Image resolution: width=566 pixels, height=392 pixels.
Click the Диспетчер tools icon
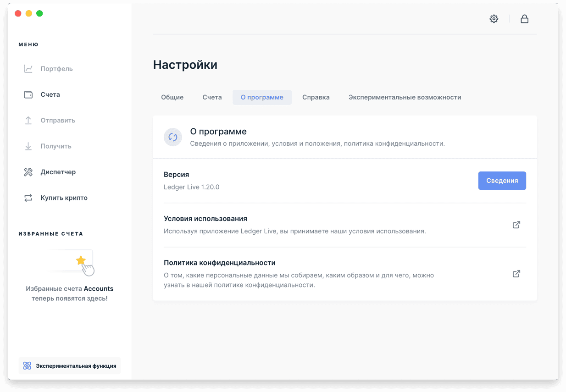[x=28, y=172]
